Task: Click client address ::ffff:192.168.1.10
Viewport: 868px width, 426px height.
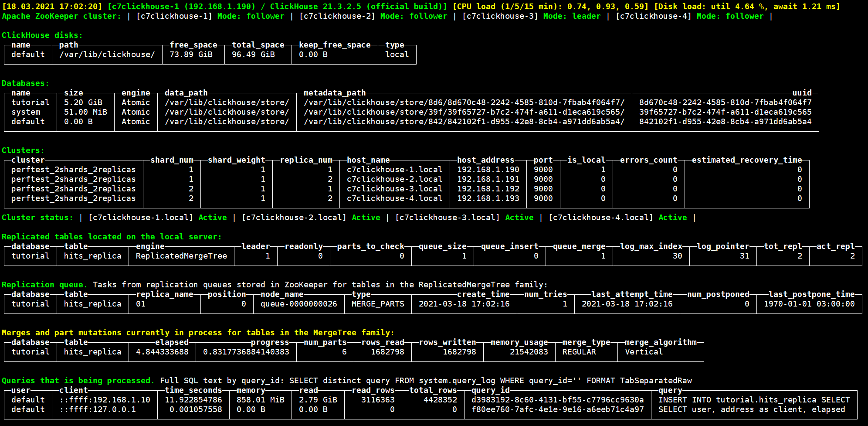Action: click(105, 400)
